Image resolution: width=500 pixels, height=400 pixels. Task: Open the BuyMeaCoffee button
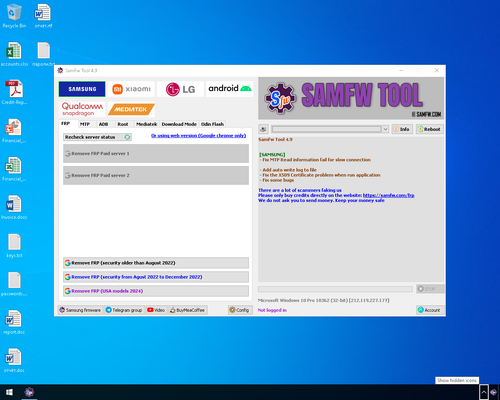187,310
